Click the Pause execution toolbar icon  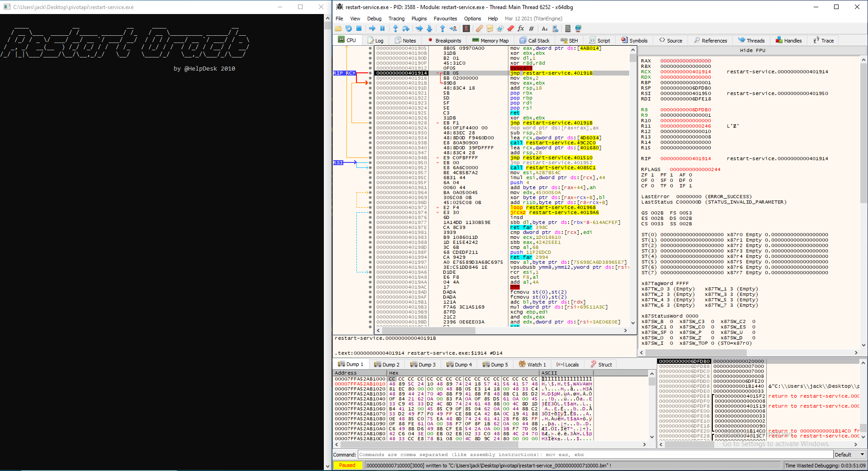[x=382, y=29]
